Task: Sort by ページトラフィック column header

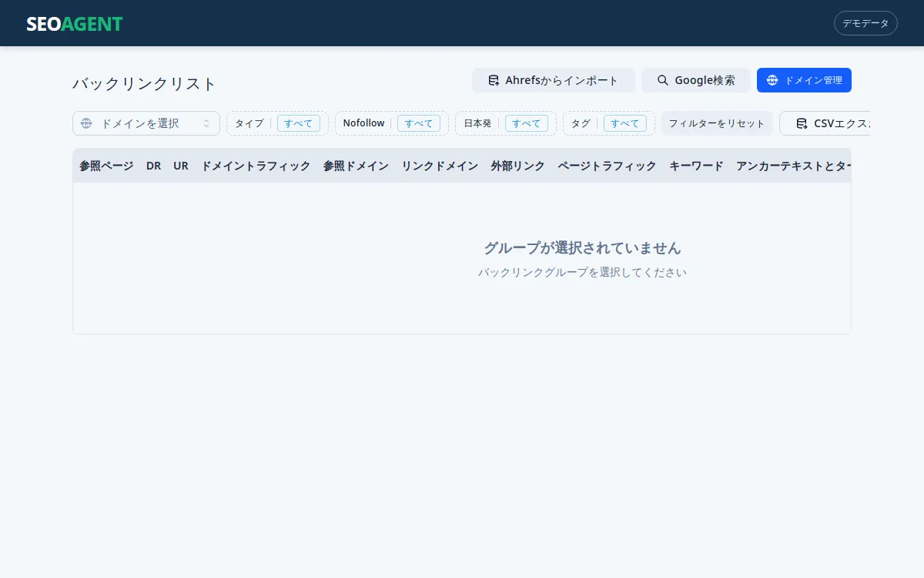Action: (x=607, y=166)
